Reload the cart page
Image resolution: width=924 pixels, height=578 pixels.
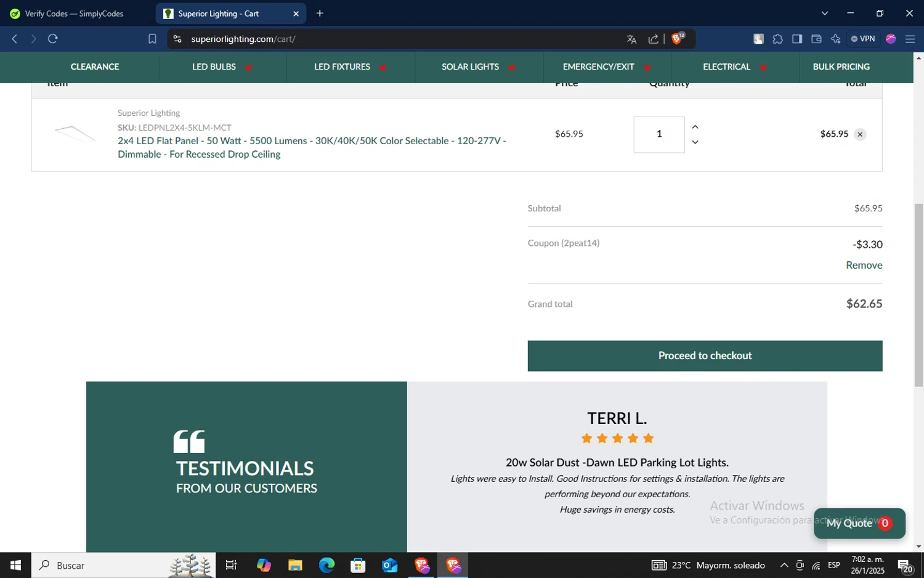pos(53,39)
